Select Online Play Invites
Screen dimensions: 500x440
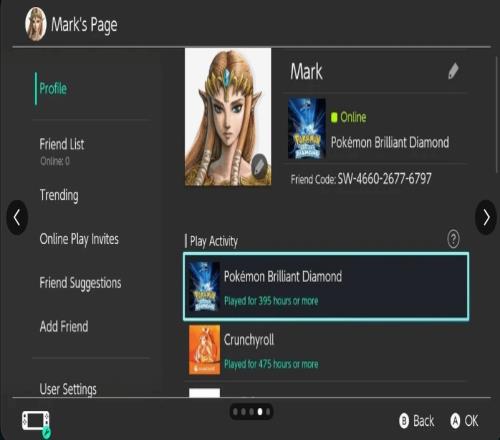tap(79, 239)
